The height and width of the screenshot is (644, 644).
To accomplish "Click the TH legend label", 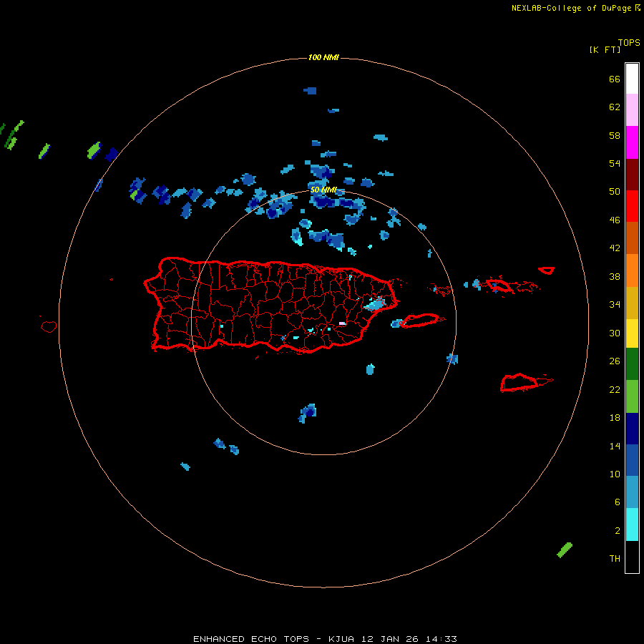I will click(x=615, y=559).
